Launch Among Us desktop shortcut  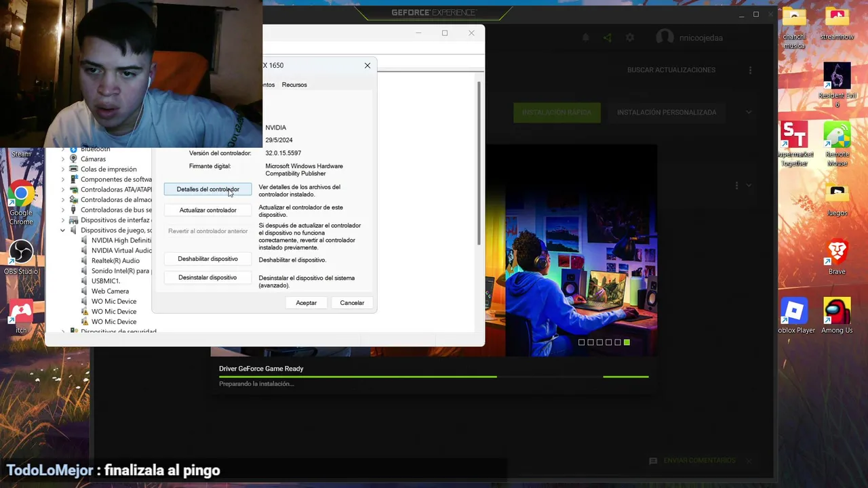837,317
